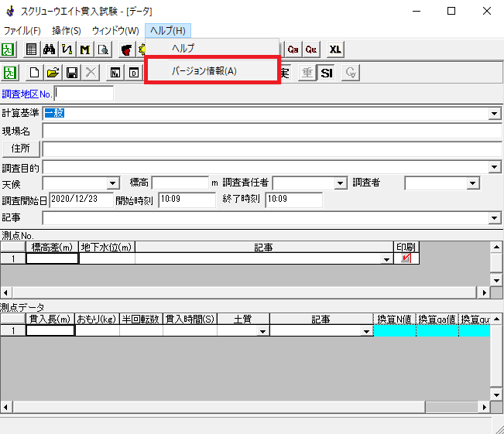The width and height of the screenshot is (504, 434).
Task: Click the 開始時刻 time field
Action: tap(187, 200)
